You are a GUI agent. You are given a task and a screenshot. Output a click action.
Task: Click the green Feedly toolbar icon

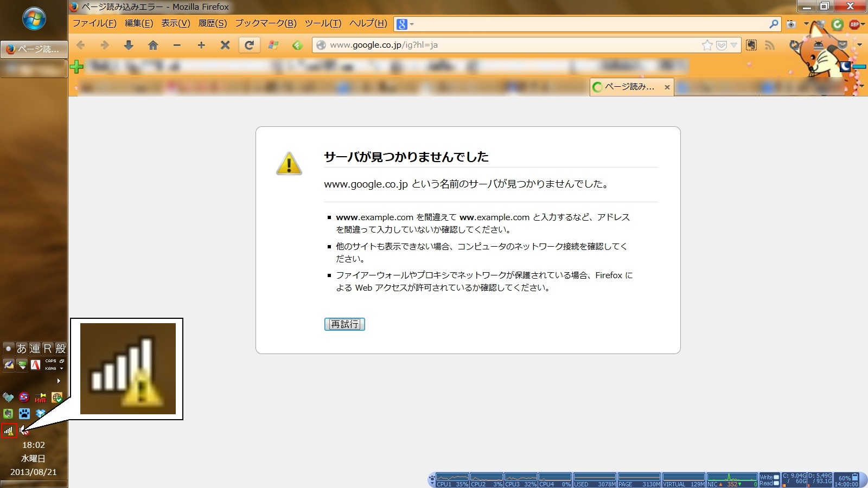pyautogui.click(x=297, y=45)
